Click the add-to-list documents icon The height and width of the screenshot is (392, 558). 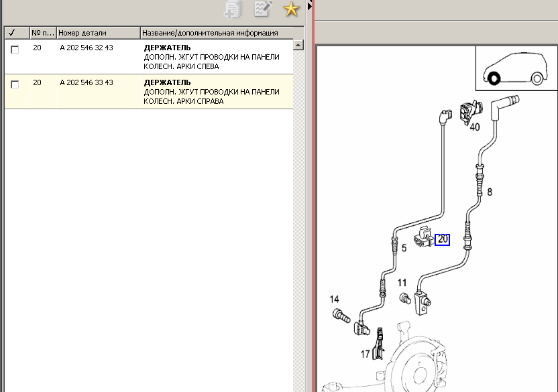pyautogui.click(x=233, y=9)
